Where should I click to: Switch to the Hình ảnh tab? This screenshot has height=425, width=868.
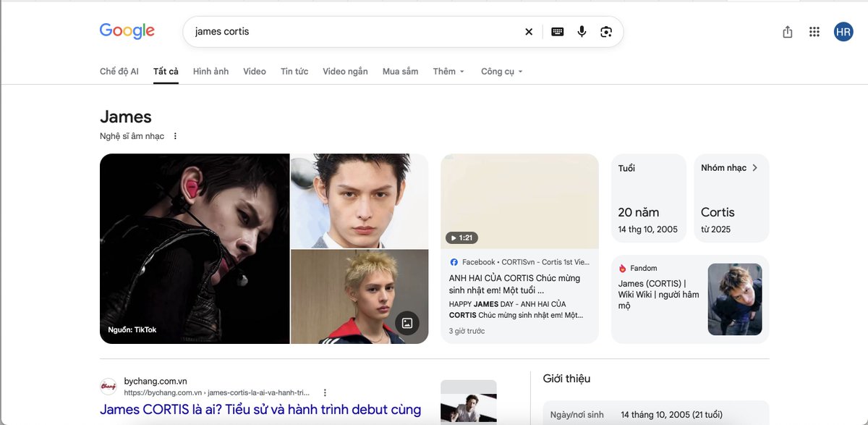pyautogui.click(x=210, y=72)
